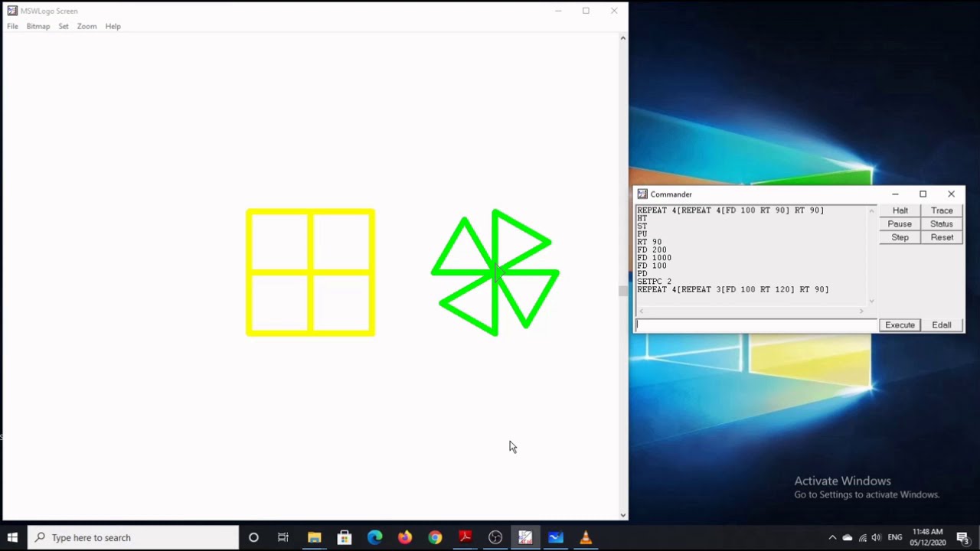The height and width of the screenshot is (551, 980).
Task: Open the Set menu
Action: (x=64, y=26)
